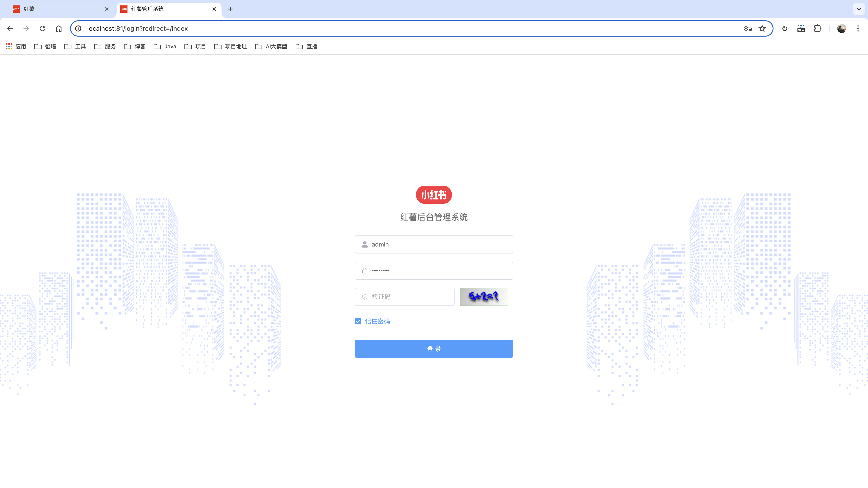This screenshot has height=488, width=868.
Task: Refresh the captcha image
Action: [x=484, y=297]
